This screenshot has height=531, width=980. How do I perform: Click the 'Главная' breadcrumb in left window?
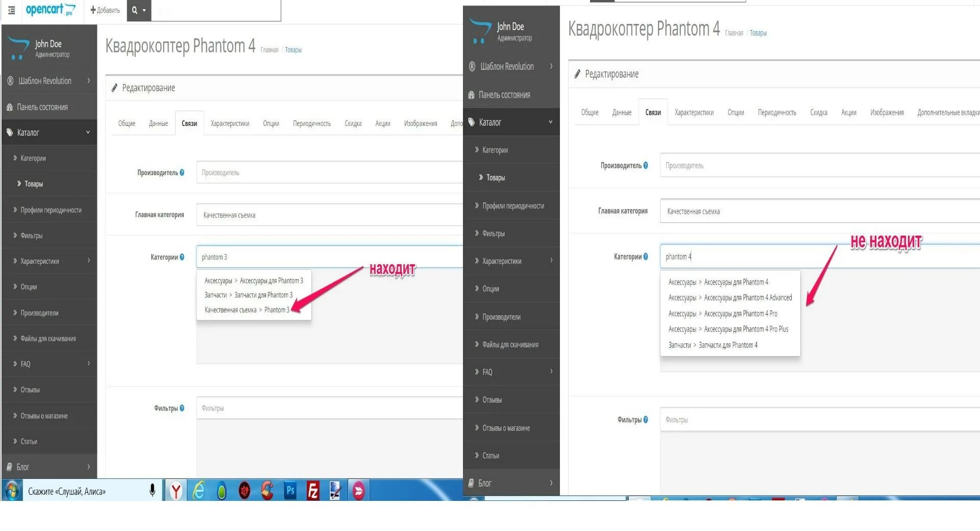tap(269, 49)
